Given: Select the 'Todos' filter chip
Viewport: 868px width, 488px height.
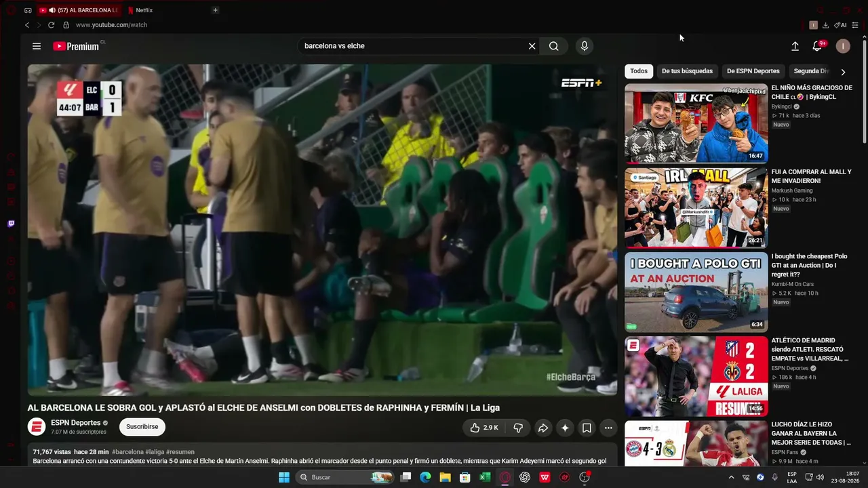Looking at the screenshot, I should (639, 71).
